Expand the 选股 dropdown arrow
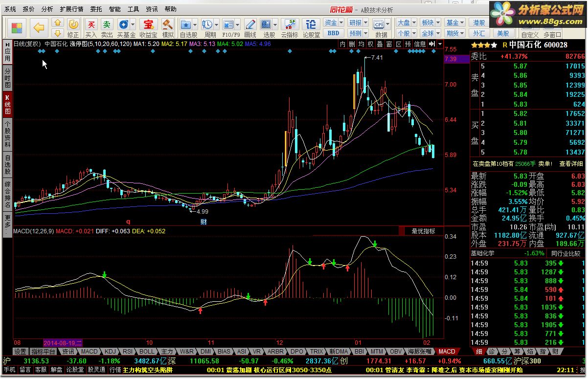 275,24
